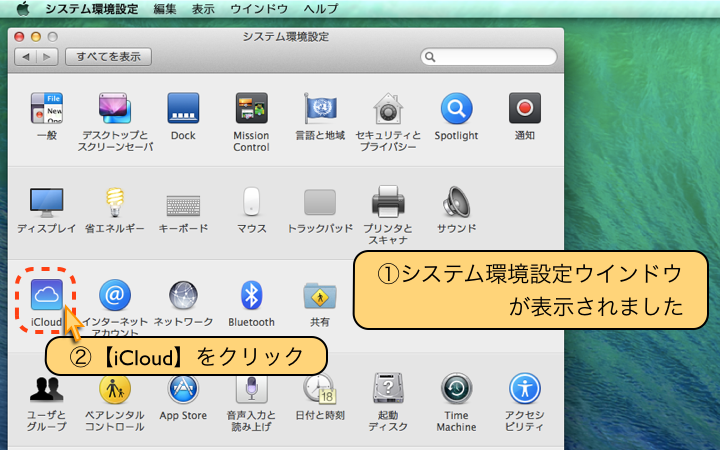Open the 一般 (General) preferences
The height and width of the screenshot is (450, 720).
point(46,108)
